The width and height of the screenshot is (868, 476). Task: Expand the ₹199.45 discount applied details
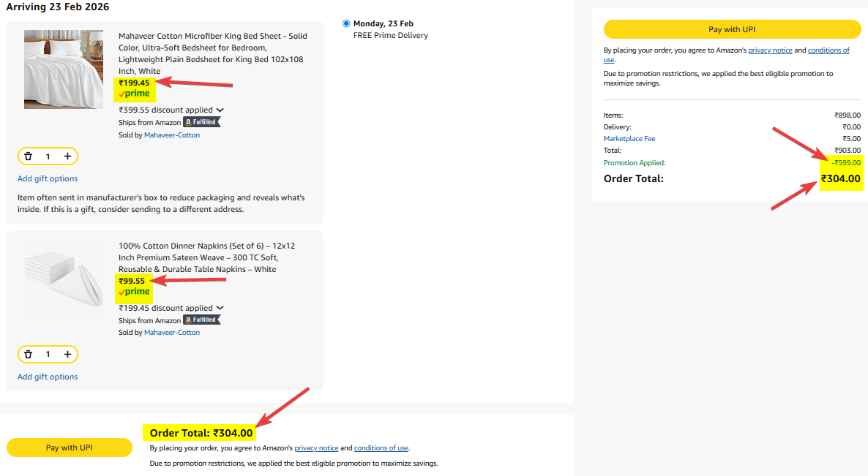click(220, 309)
